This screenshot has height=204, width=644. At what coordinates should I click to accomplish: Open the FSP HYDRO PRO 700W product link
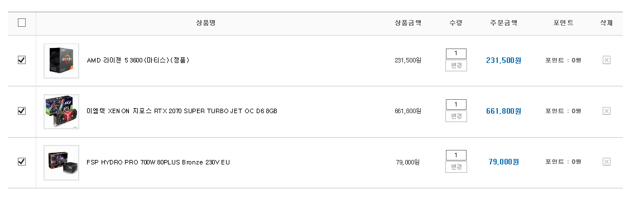click(x=158, y=162)
